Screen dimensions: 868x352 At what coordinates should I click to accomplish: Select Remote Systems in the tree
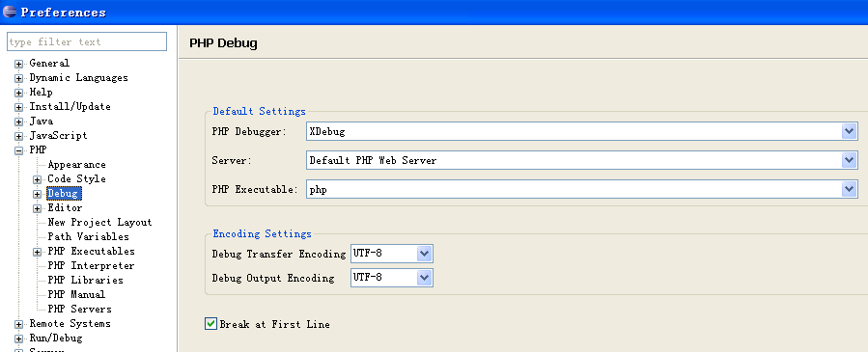[x=70, y=323]
